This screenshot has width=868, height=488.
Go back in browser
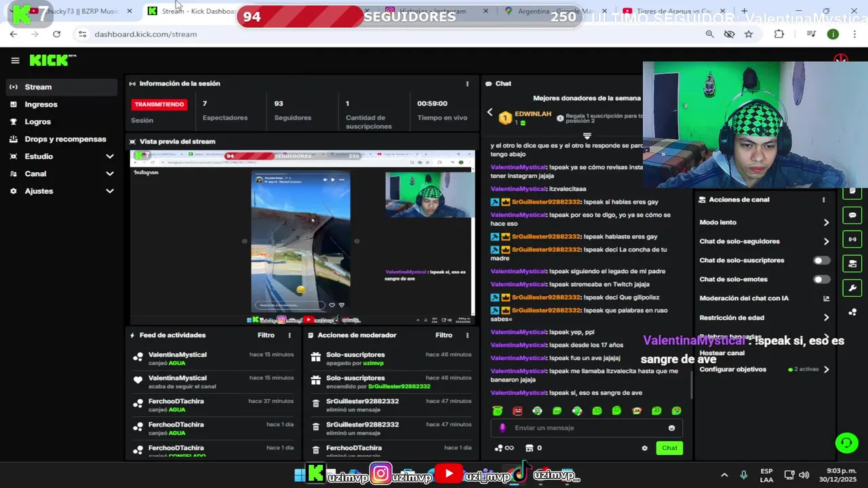click(14, 34)
